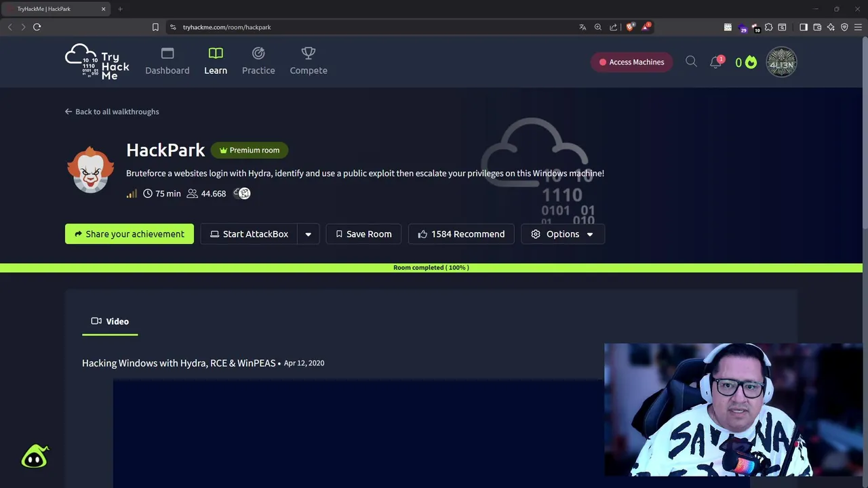The height and width of the screenshot is (488, 868).
Task: Click the Save Room button
Action: pyautogui.click(x=363, y=234)
